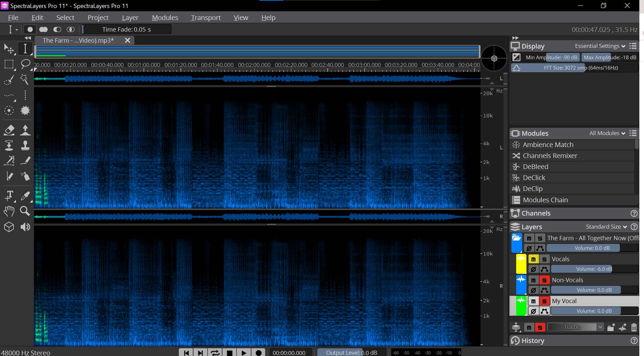Open the Edit menu
Image resolution: width=644 pixels, height=356 pixels.
pyautogui.click(x=37, y=17)
